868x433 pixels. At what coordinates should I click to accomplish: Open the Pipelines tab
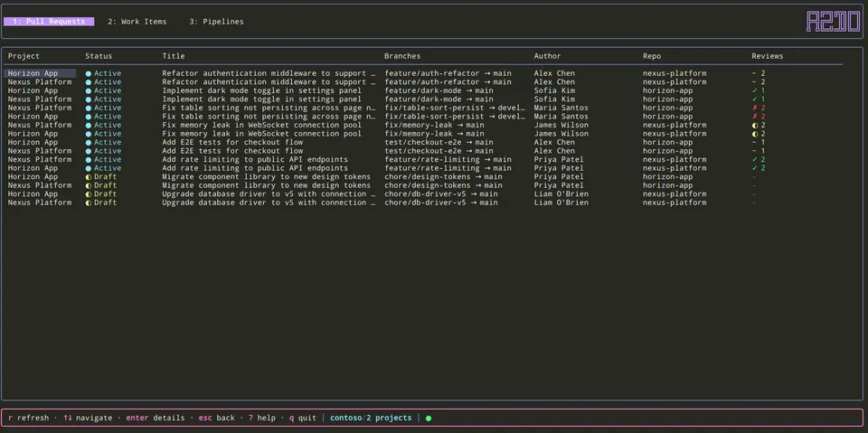click(x=216, y=22)
